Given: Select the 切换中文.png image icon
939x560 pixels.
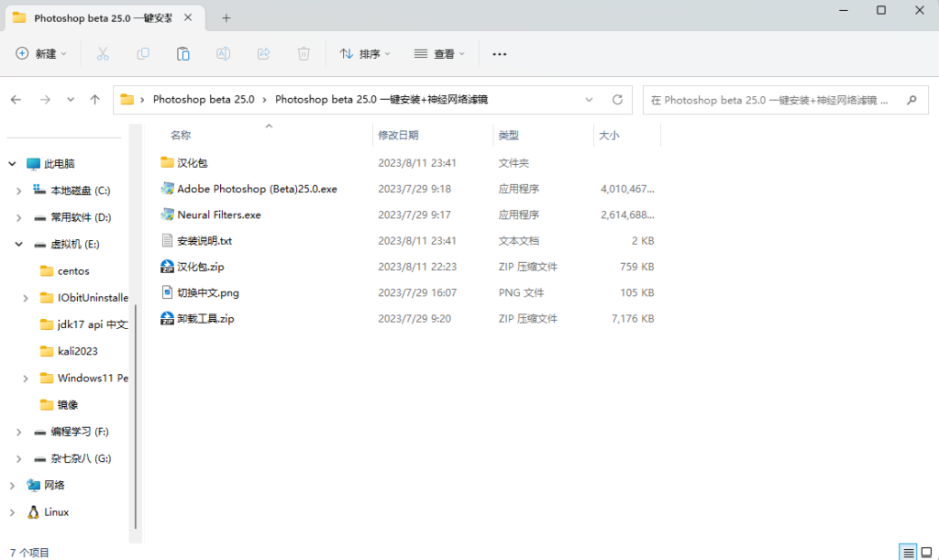Looking at the screenshot, I should coord(167,292).
